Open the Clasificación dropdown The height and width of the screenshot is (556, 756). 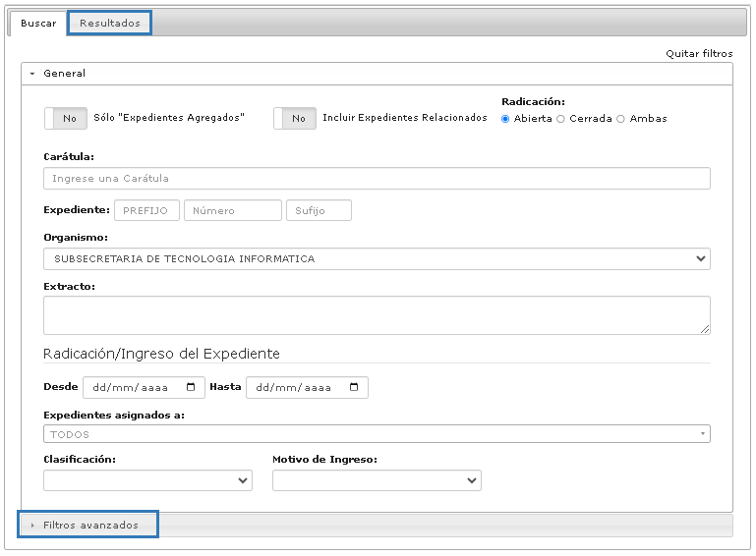[x=147, y=480]
